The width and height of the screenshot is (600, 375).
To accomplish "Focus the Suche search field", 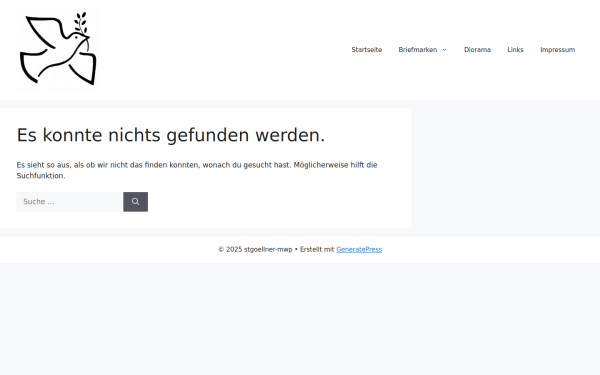I will click(x=69, y=202).
